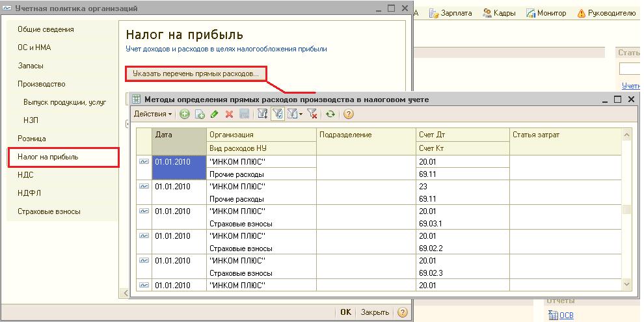Click the Disable filter icon with red X

tap(312, 114)
